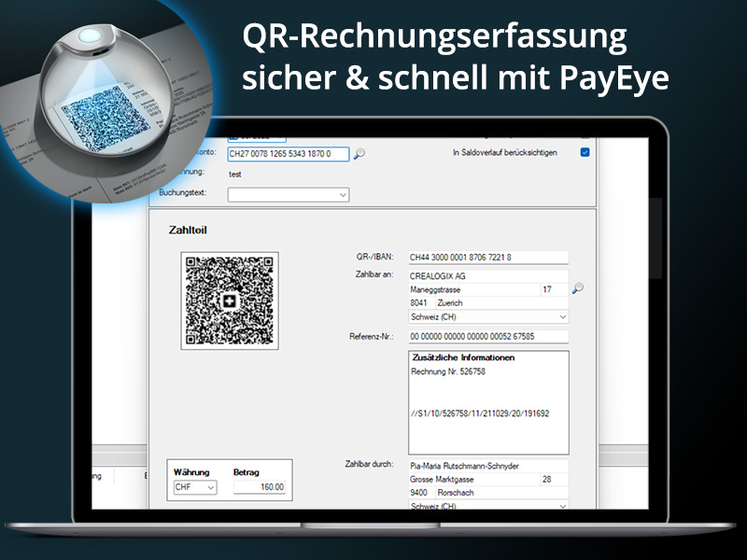Viewport: 747px width, 560px height.
Task: Click the QR code image in Zahlteil
Action: (x=230, y=301)
